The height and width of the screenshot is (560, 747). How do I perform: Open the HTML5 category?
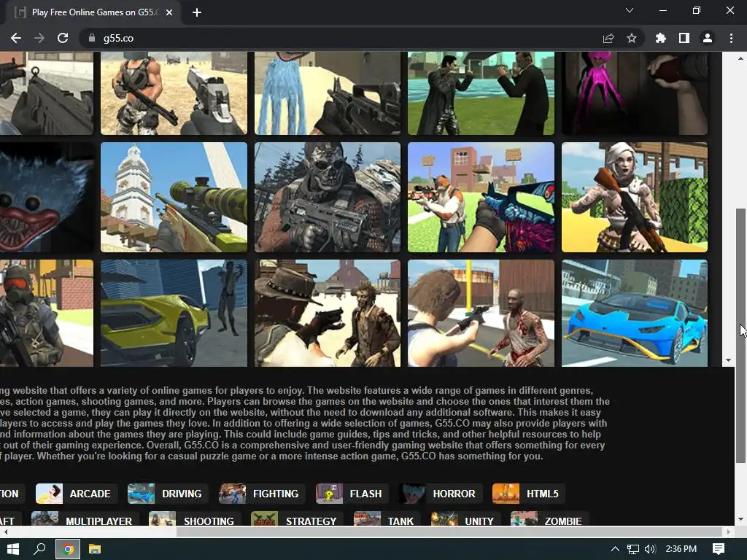click(x=529, y=494)
